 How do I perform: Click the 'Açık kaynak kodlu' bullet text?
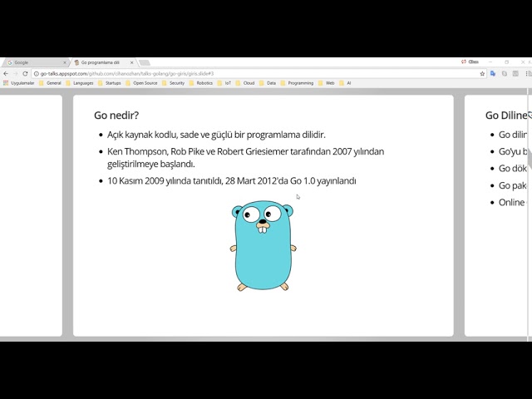216,135
